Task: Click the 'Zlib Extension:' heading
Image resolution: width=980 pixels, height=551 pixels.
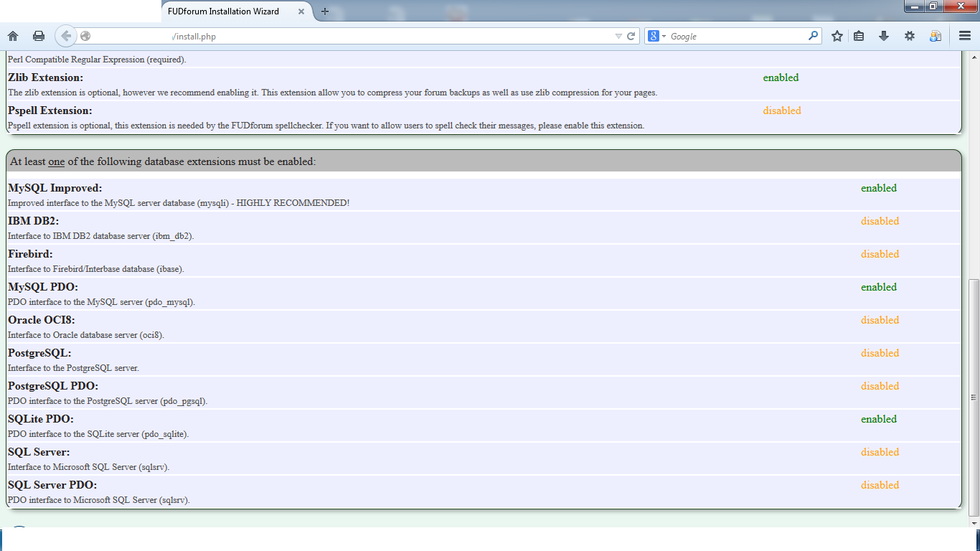Action: point(45,77)
